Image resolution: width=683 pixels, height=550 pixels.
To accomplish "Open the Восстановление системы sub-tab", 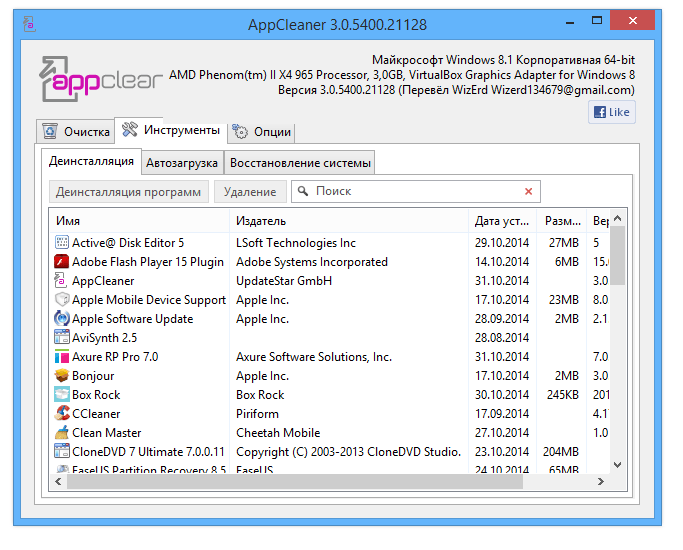I will (300, 163).
